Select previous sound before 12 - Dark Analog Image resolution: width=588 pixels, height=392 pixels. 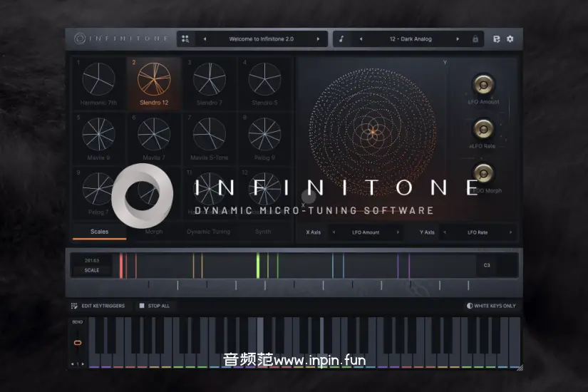pos(361,39)
